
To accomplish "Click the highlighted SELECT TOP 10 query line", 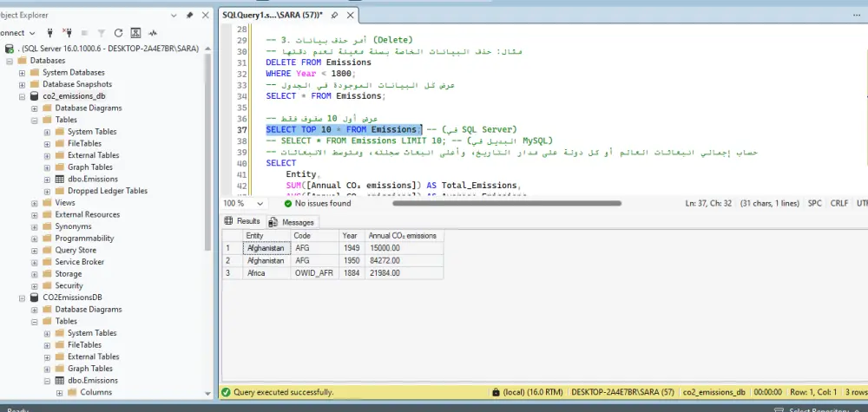I will click(343, 129).
